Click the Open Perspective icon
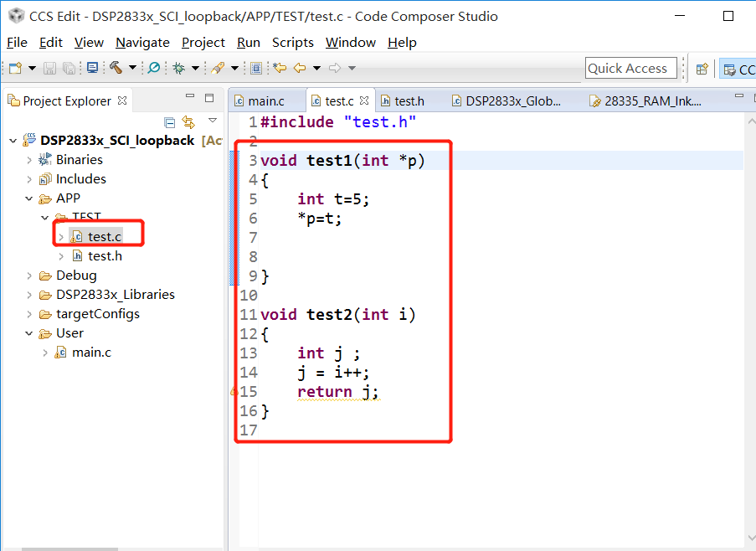This screenshot has width=756, height=551. coord(702,69)
